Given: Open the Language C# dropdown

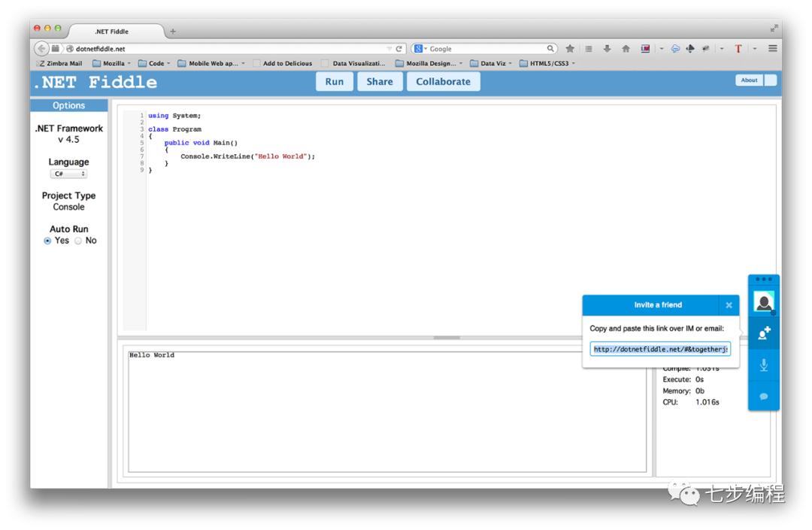Looking at the screenshot, I should point(68,174).
